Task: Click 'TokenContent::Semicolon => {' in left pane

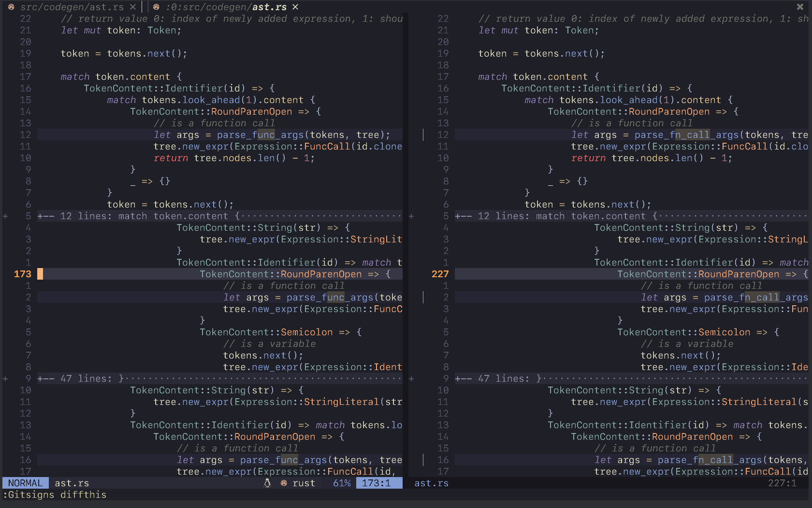Action: tap(281, 332)
